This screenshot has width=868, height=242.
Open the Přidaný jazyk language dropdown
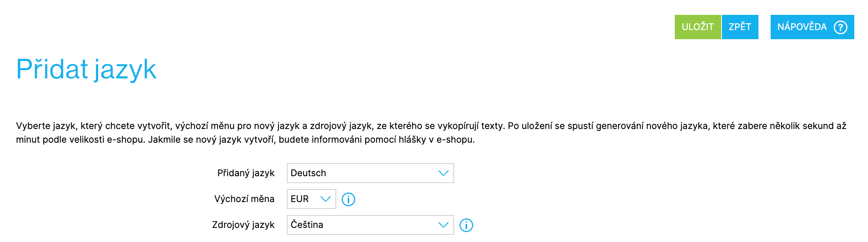click(x=370, y=173)
